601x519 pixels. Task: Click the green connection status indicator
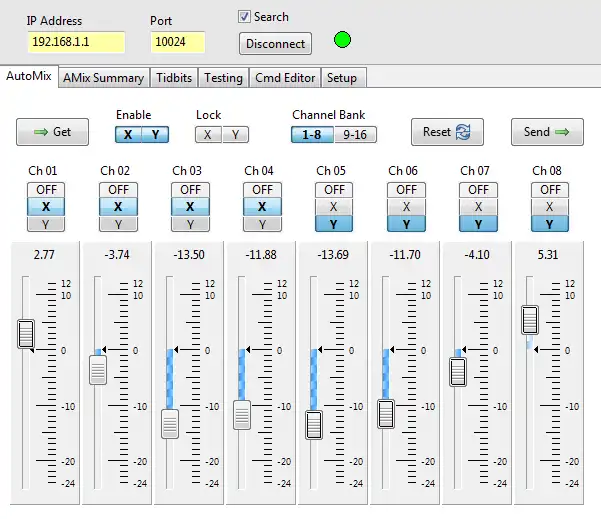[x=343, y=42]
